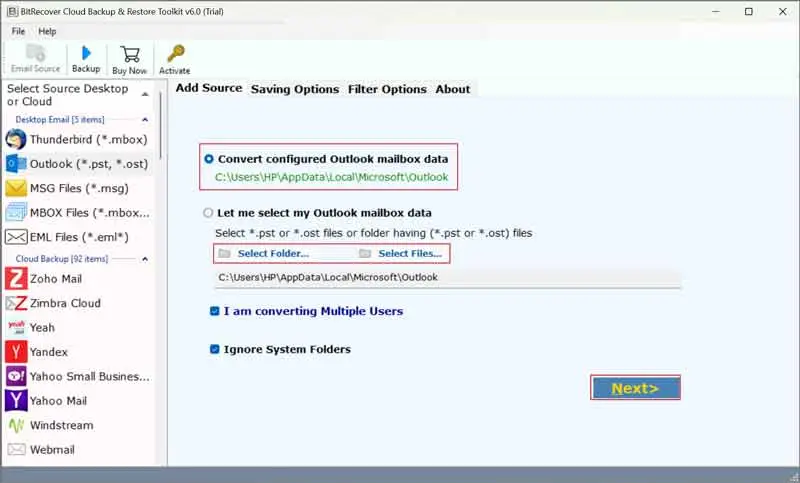Uncheck I am converting Multiple Users

click(x=214, y=312)
